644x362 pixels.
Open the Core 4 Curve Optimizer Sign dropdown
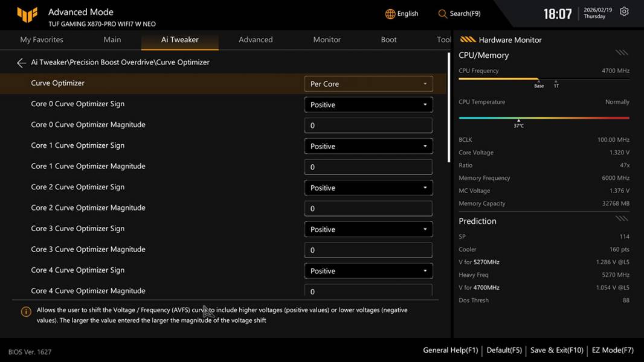369,271
